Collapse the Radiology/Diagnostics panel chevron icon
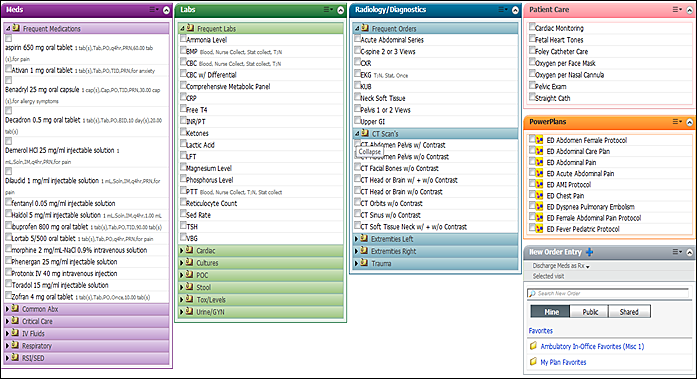Viewport: 697px width, 379px height. click(x=515, y=10)
